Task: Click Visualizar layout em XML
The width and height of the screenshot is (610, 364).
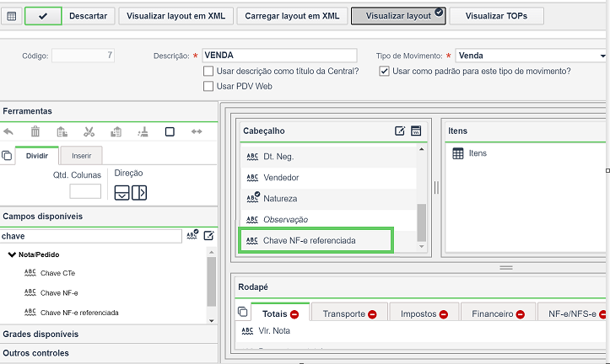Action: pos(175,16)
